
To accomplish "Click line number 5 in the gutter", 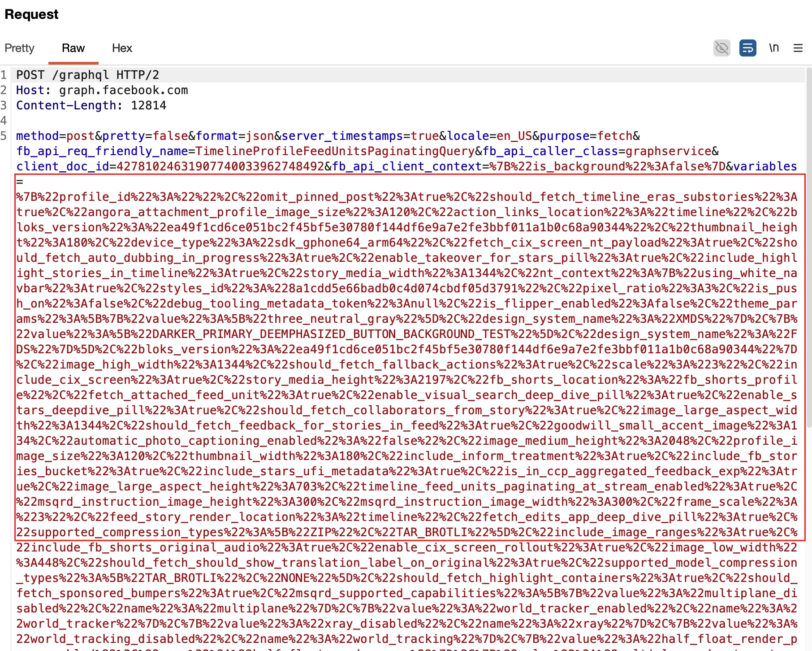I will 4,136.
